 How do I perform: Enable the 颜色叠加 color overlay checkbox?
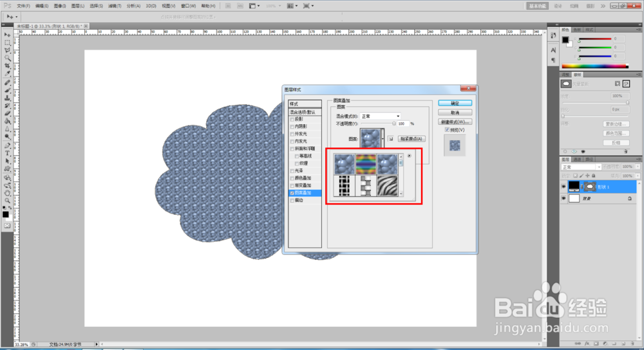click(292, 178)
